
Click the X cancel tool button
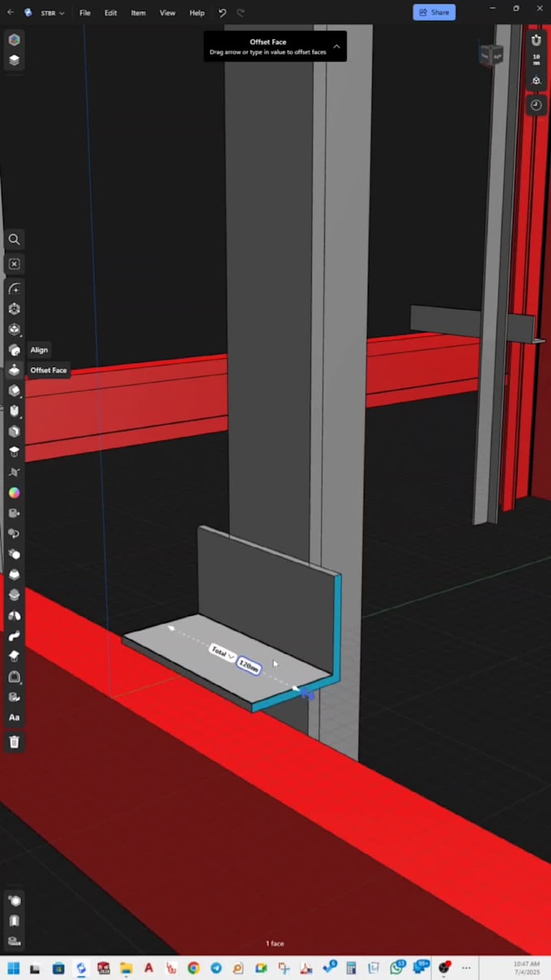[x=14, y=264]
